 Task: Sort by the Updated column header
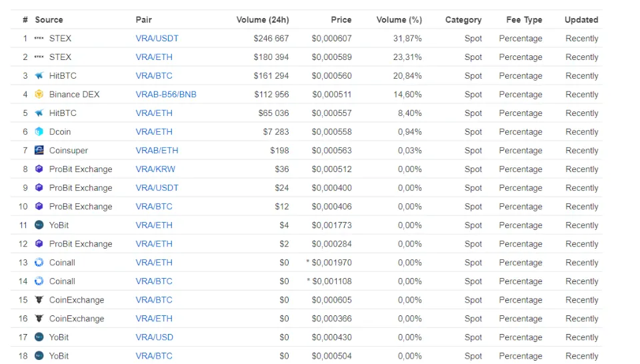click(581, 19)
